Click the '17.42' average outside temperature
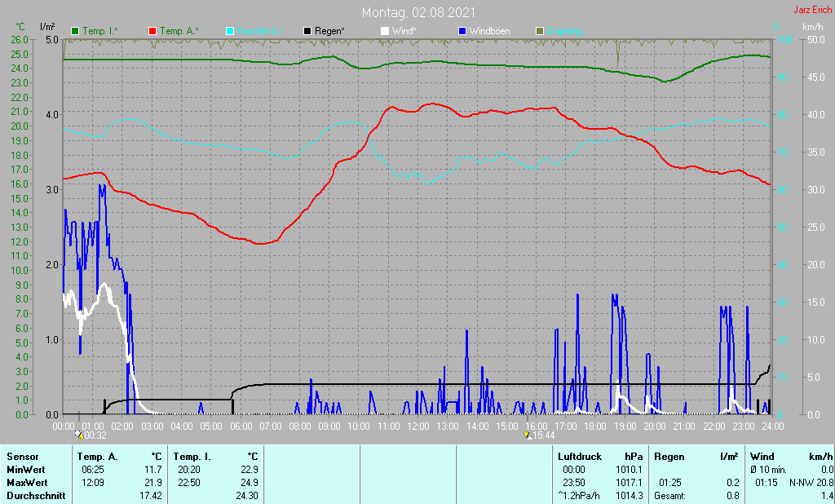Screen dimensions: 835x504 point(150,496)
